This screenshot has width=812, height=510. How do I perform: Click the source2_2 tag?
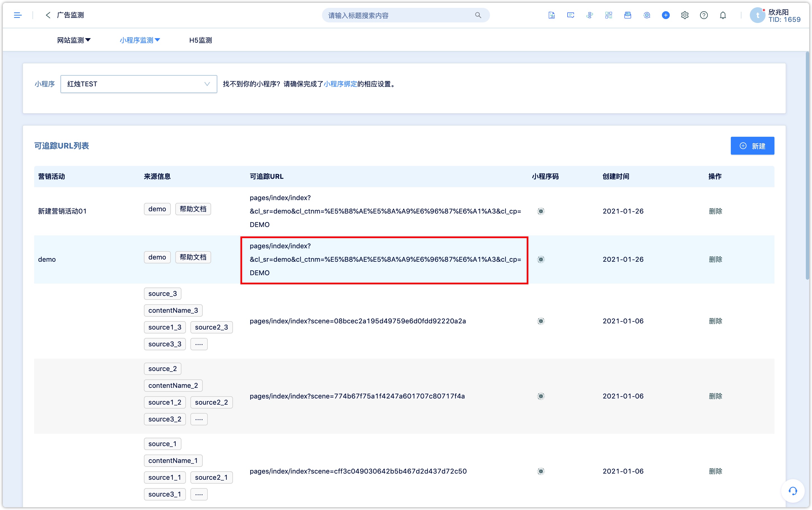(211, 402)
